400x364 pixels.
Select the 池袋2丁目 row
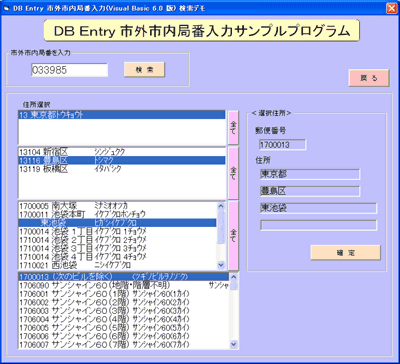pyautogui.click(x=117, y=240)
